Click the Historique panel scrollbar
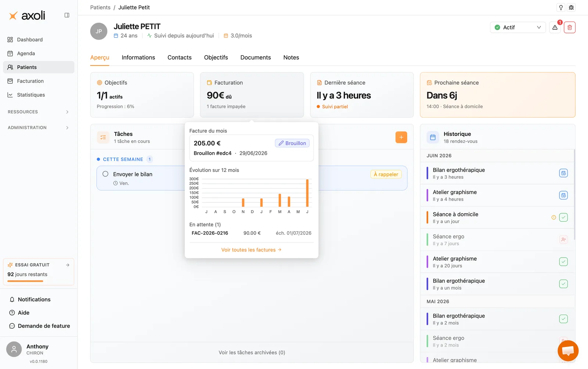 click(x=574, y=195)
